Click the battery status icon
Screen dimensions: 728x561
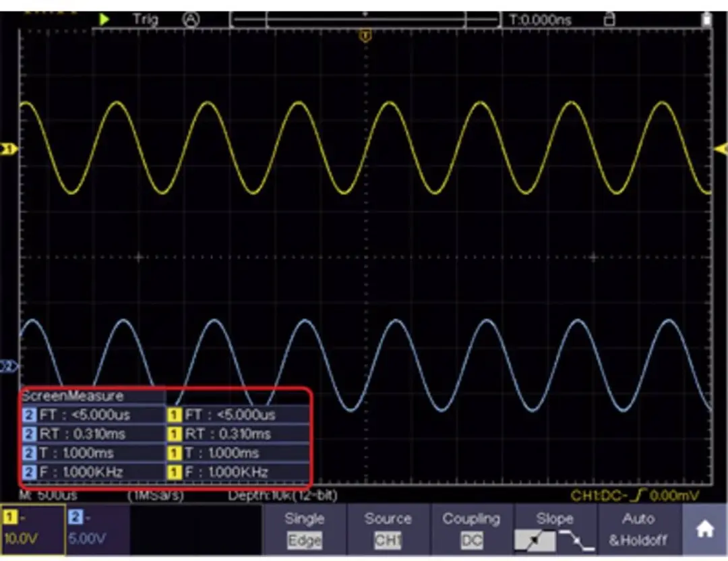(706, 20)
